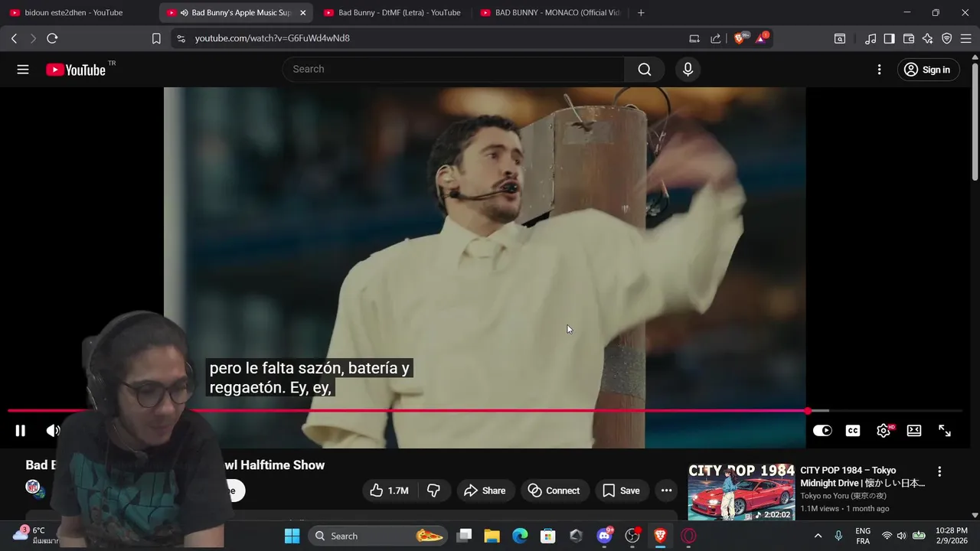Viewport: 980px width, 551px height.
Task: Open Brave Wallet icon
Action: [x=909, y=38]
